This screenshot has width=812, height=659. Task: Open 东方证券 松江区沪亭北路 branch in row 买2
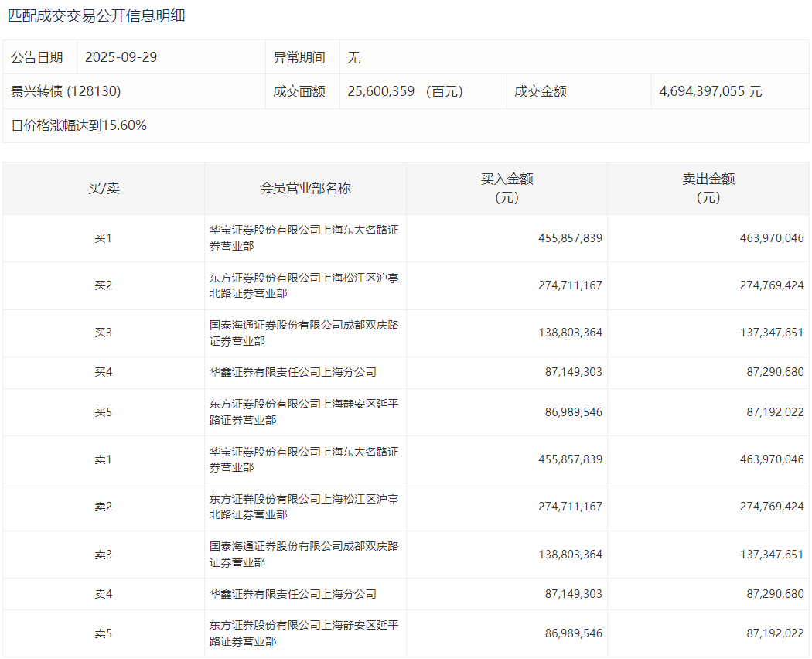tap(304, 285)
